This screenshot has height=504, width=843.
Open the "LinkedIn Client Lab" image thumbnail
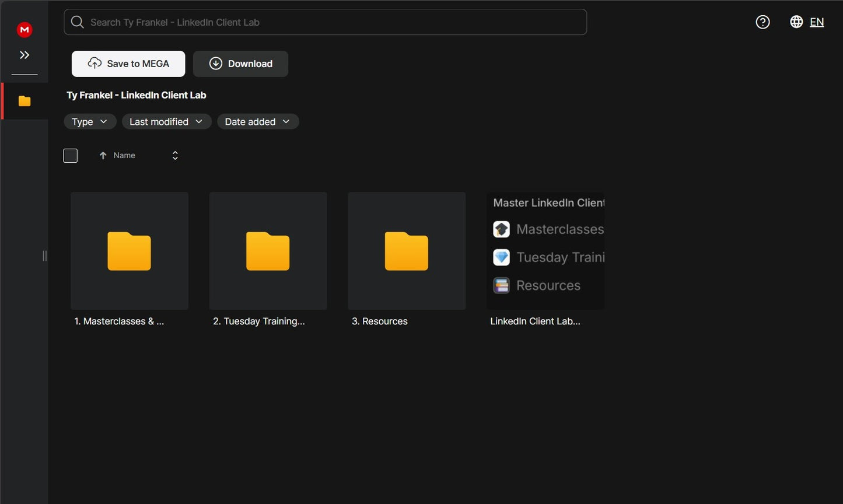pyautogui.click(x=545, y=251)
